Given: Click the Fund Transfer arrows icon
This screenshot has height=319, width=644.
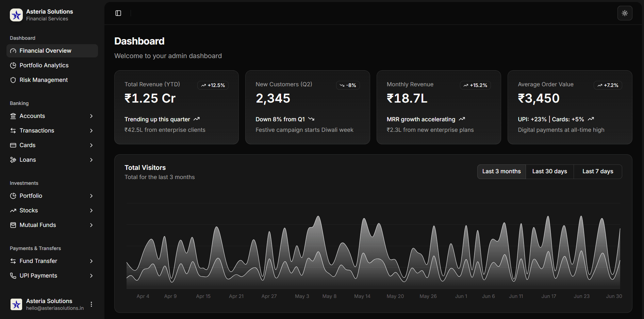Looking at the screenshot, I should point(13,261).
